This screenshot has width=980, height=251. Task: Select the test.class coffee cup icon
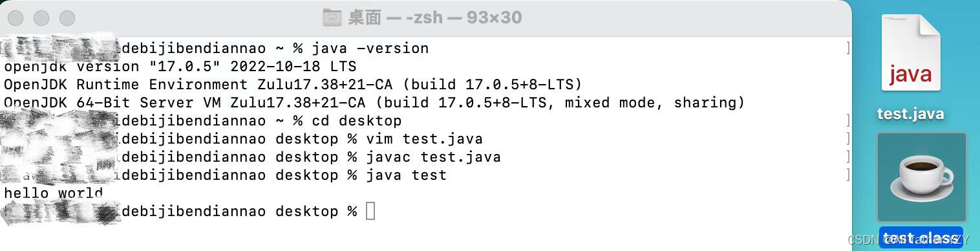click(x=921, y=177)
